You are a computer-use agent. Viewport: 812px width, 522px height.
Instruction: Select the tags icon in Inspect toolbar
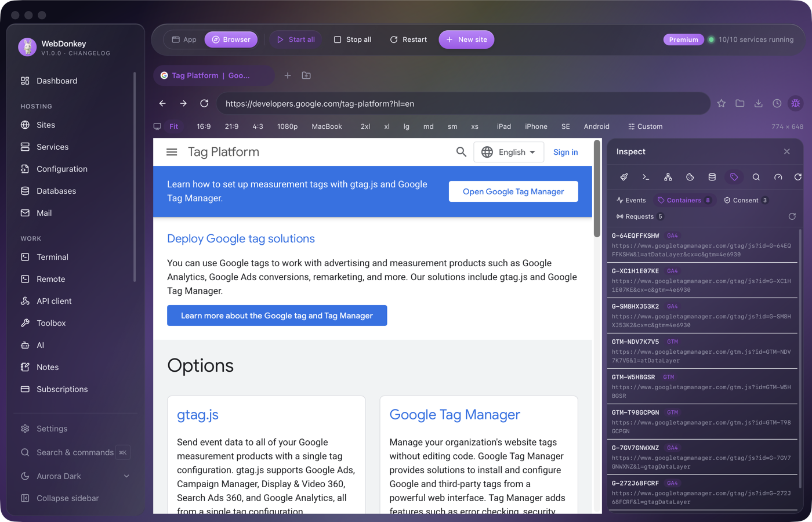[x=734, y=177]
